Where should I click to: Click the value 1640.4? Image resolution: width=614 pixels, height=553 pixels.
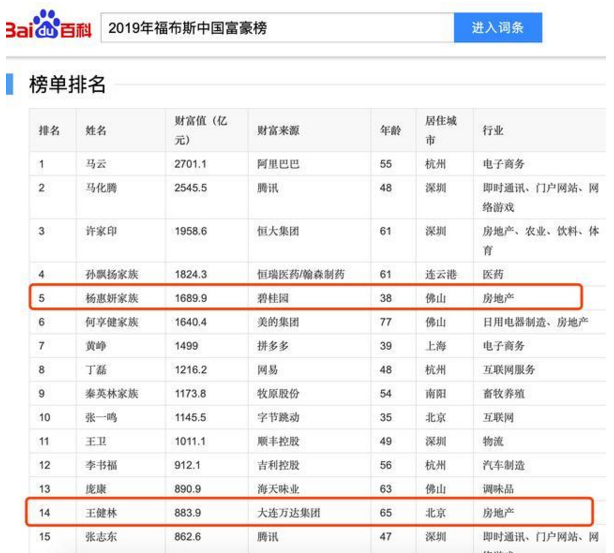tap(191, 322)
